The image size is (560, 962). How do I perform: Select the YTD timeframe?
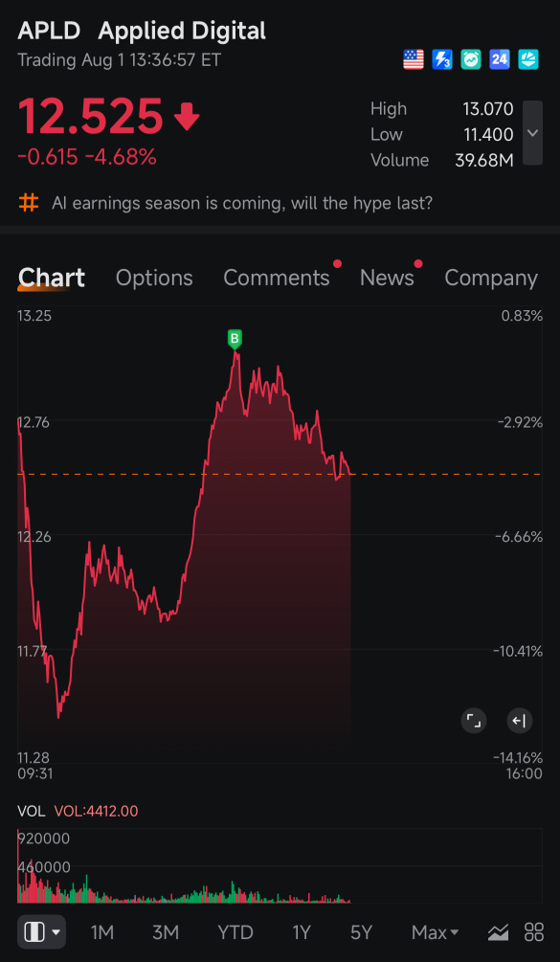point(235,932)
